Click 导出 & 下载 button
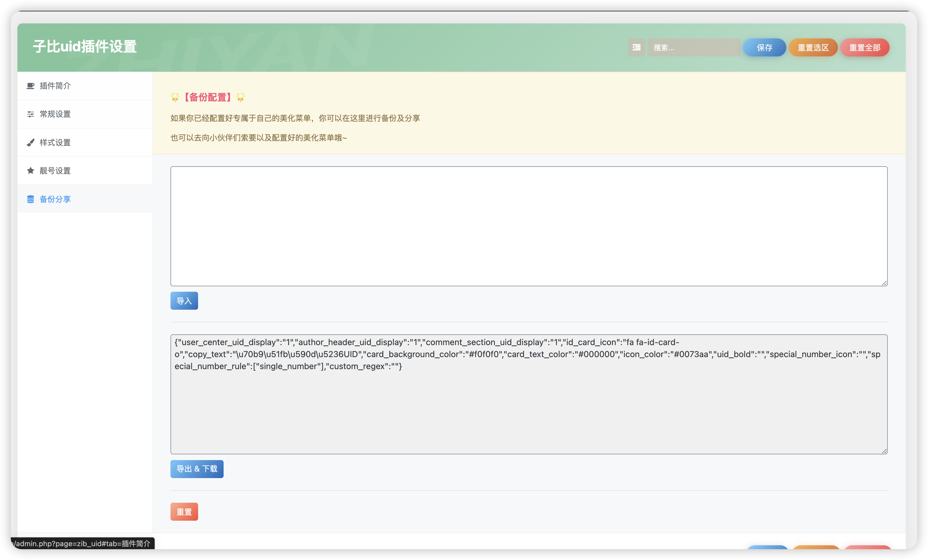The height and width of the screenshot is (560, 928). coord(197,469)
